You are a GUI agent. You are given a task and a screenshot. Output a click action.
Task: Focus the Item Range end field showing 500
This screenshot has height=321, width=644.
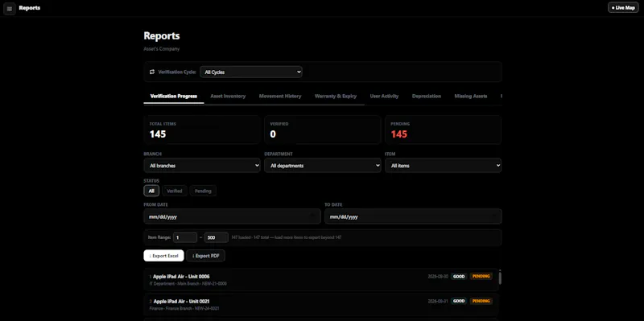217,237
